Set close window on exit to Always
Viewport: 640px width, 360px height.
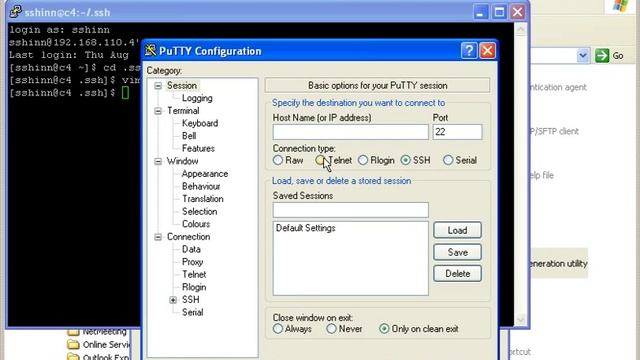tap(278, 329)
